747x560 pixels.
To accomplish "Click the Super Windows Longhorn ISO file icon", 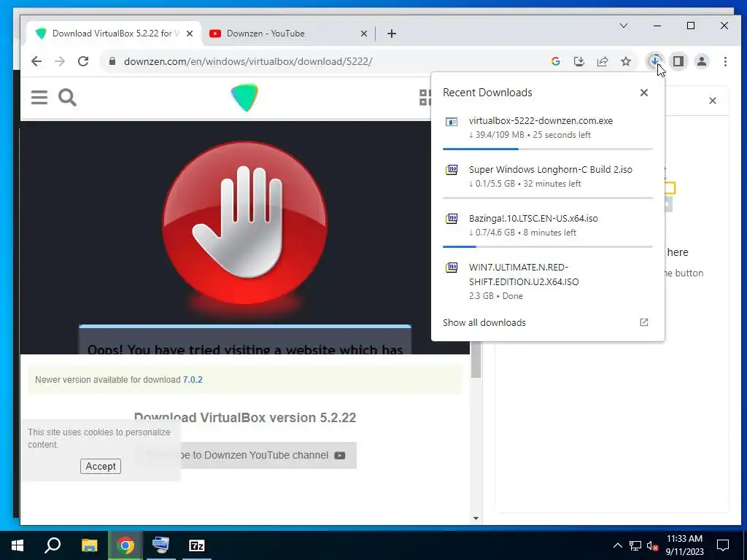I will pyautogui.click(x=451, y=170).
